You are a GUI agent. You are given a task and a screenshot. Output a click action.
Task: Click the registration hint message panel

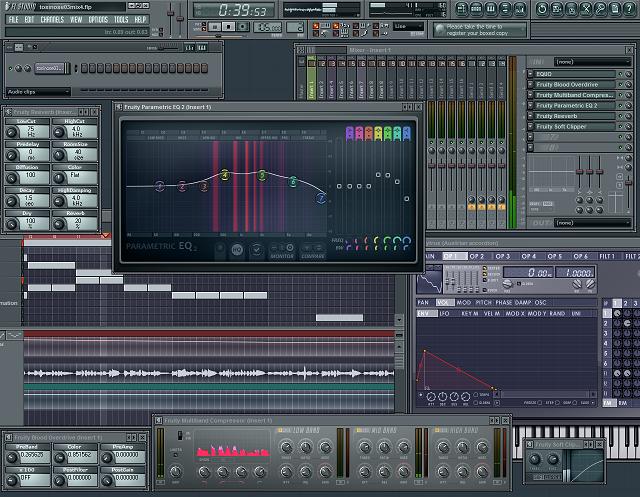[480, 30]
